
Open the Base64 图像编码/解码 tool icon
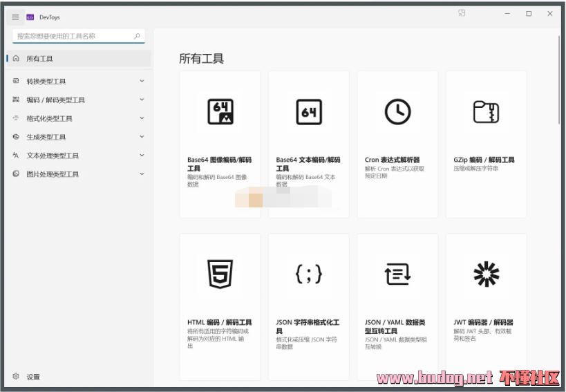pos(220,112)
